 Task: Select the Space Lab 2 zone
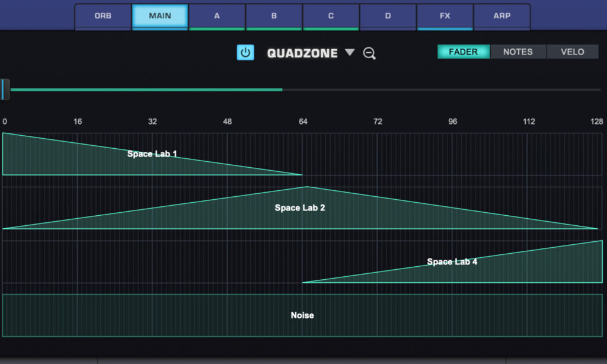(x=300, y=208)
